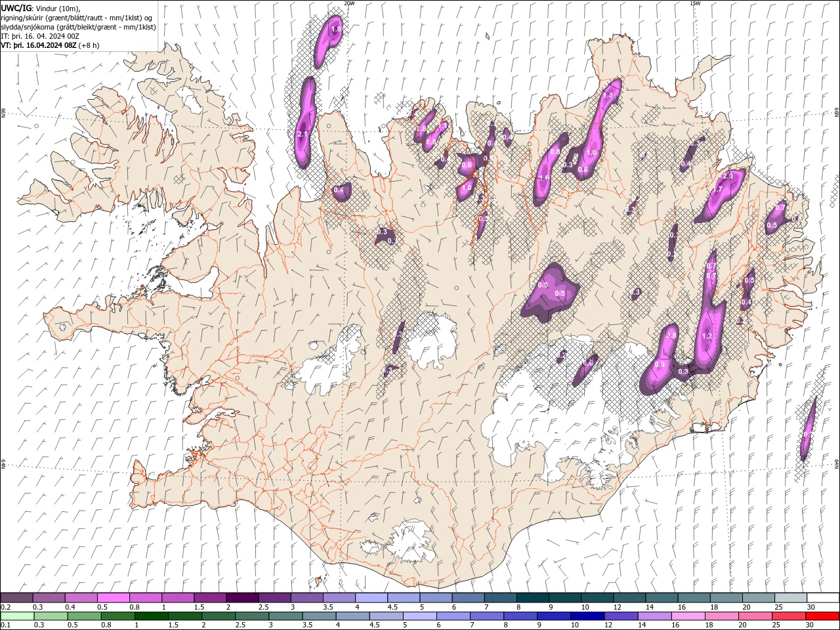Screen dimensions: 840x630
Task: Click the snow legend swatch labeled 0.2
Action: [x=16, y=598]
